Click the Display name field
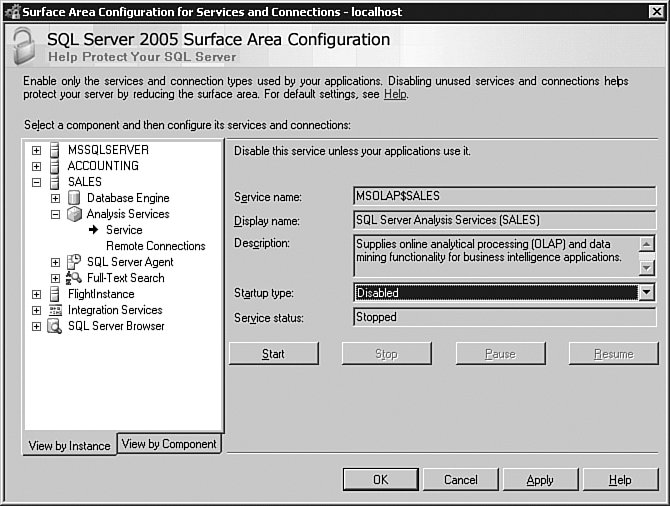The width and height of the screenshot is (670, 506). click(504, 220)
